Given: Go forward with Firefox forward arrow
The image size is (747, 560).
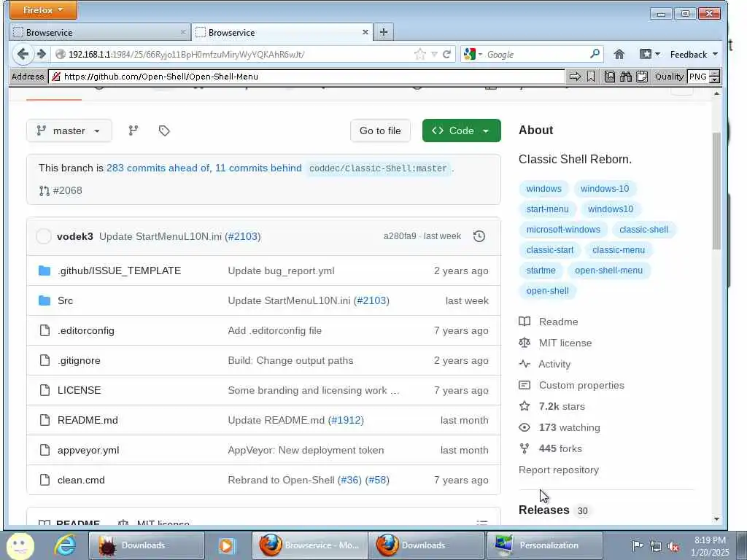Looking at the screenshot, I should pos(42,54).
